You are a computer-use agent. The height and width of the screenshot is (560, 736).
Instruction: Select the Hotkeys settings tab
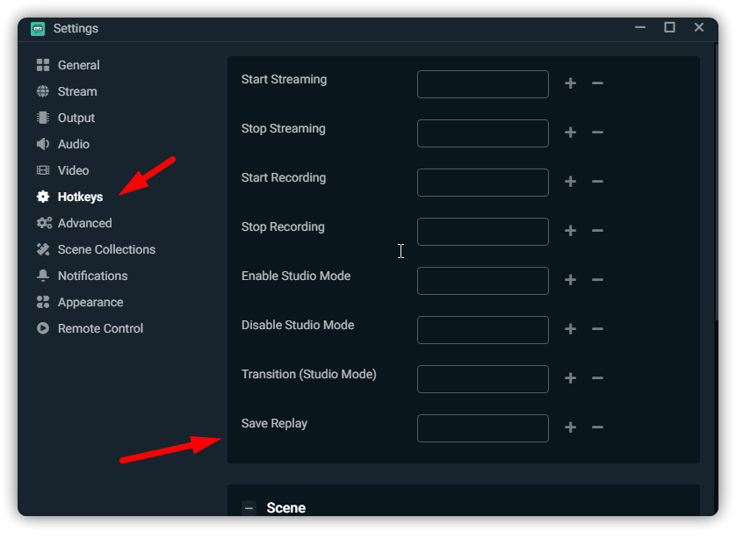click(80, 197)
